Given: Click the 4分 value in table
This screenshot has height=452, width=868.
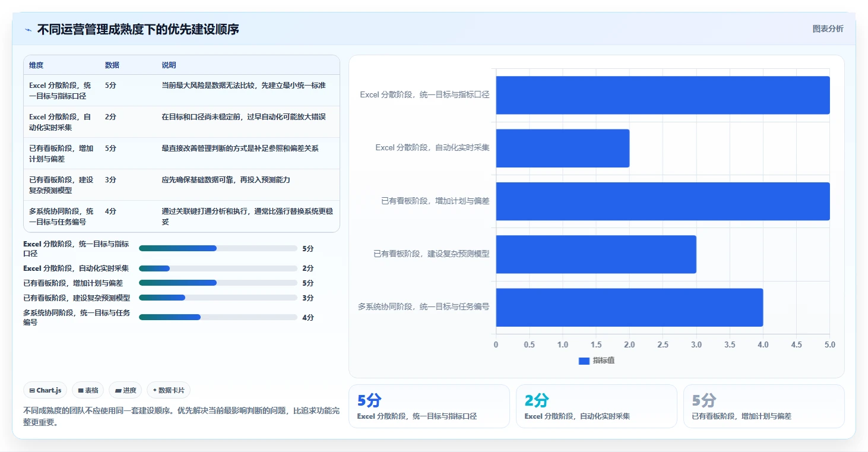Looking at the screenshot, I should (110, 211).
